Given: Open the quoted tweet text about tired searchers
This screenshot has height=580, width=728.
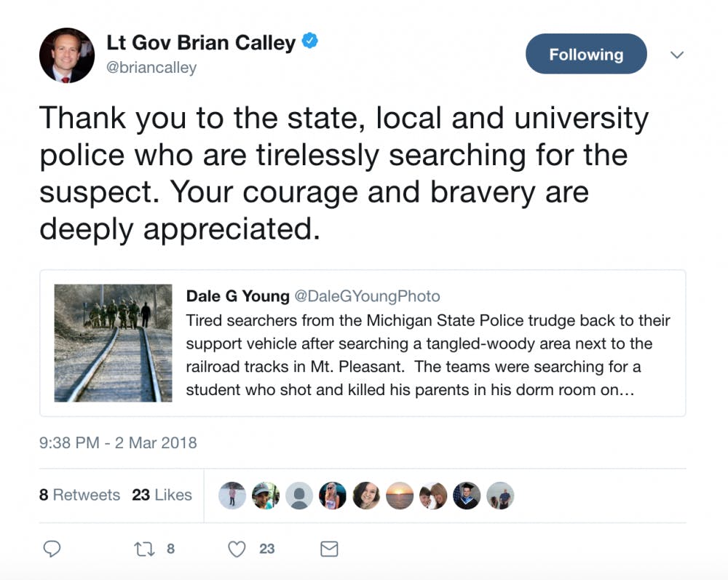Looking at the screenshot, I should [428, 355].
